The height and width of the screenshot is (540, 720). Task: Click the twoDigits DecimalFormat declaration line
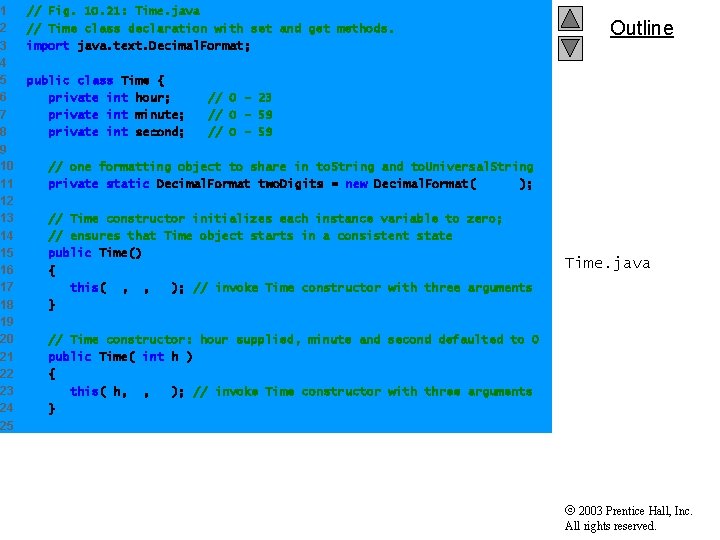click(290, 184)
